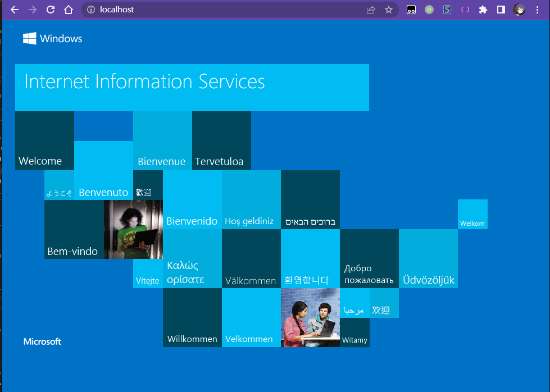Select the ברוכים הבאים tile
The width and height of the screenshot is (550, 392).
(x=311, y=199)
